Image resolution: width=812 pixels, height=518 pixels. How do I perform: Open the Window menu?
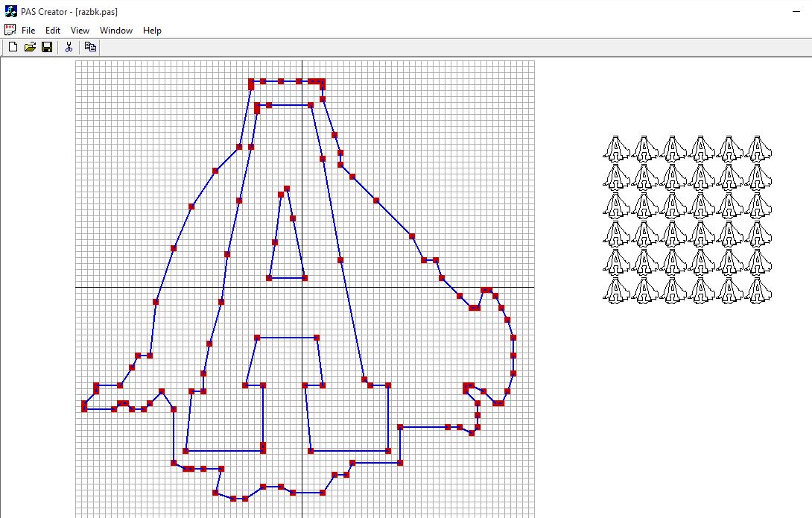(116, 31)
